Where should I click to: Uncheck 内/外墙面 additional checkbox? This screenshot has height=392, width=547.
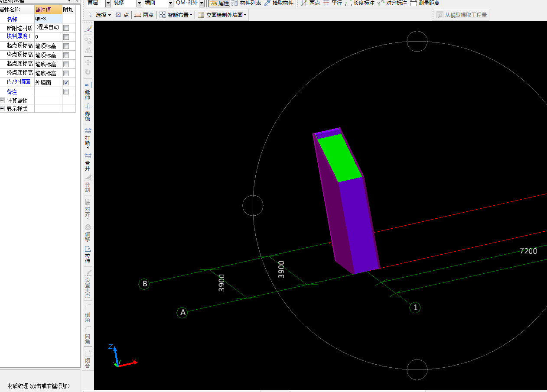[x=66, y=82]
